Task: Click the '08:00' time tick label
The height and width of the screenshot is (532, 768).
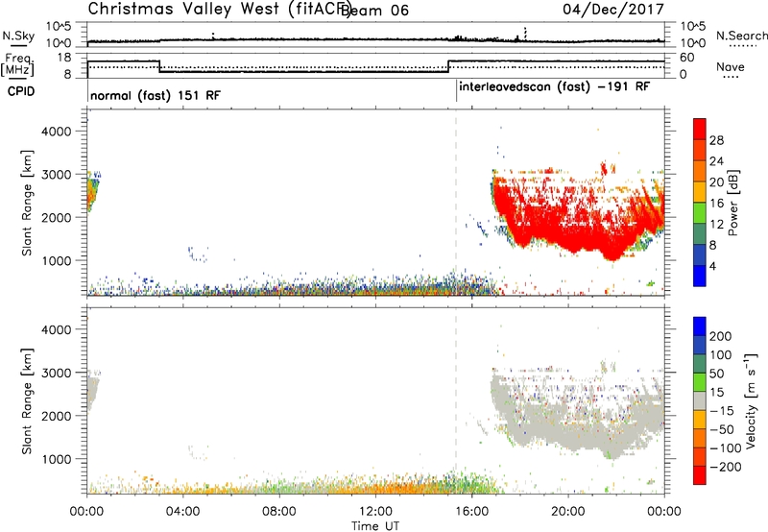Action: point(279,512)
